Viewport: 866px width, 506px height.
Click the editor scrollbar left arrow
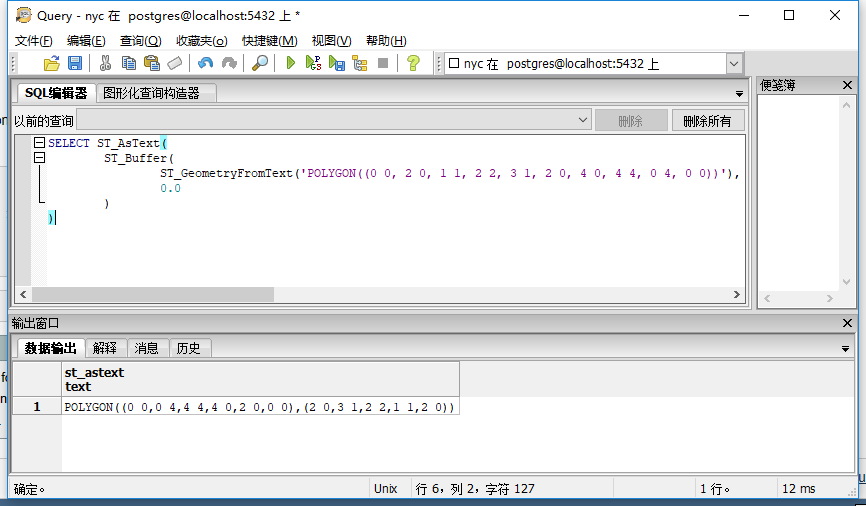point(23,294)
